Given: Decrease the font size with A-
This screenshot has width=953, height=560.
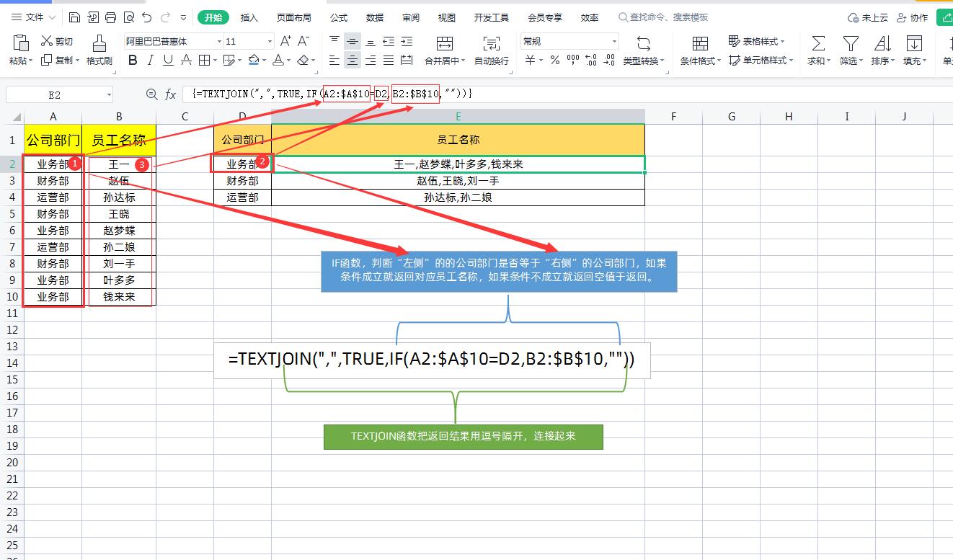Looking at the screenshot, I should (x=303, y=41).
